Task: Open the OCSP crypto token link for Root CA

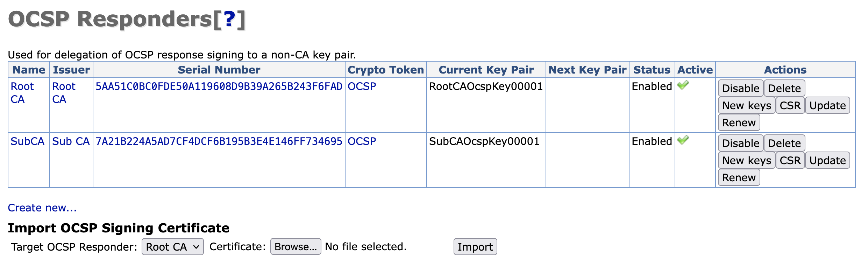Action: pos(362,86)
